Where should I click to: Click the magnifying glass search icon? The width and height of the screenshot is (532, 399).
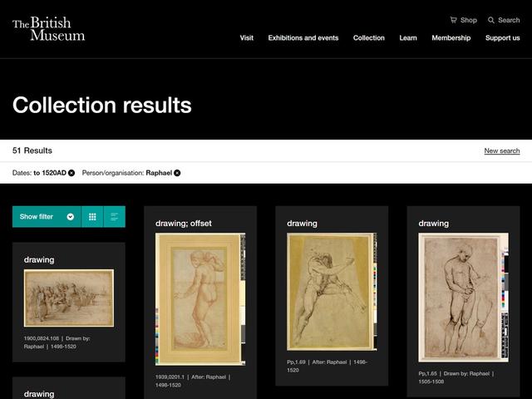(491, 20)
